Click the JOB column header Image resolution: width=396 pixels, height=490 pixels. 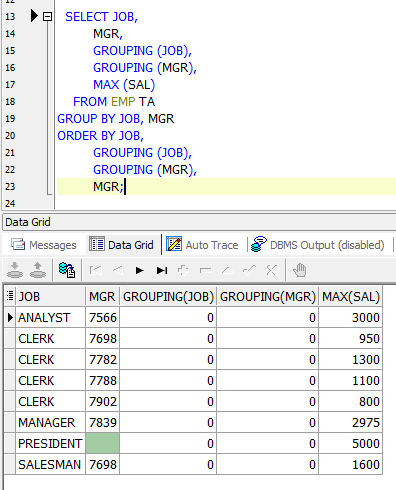(50, 296)
